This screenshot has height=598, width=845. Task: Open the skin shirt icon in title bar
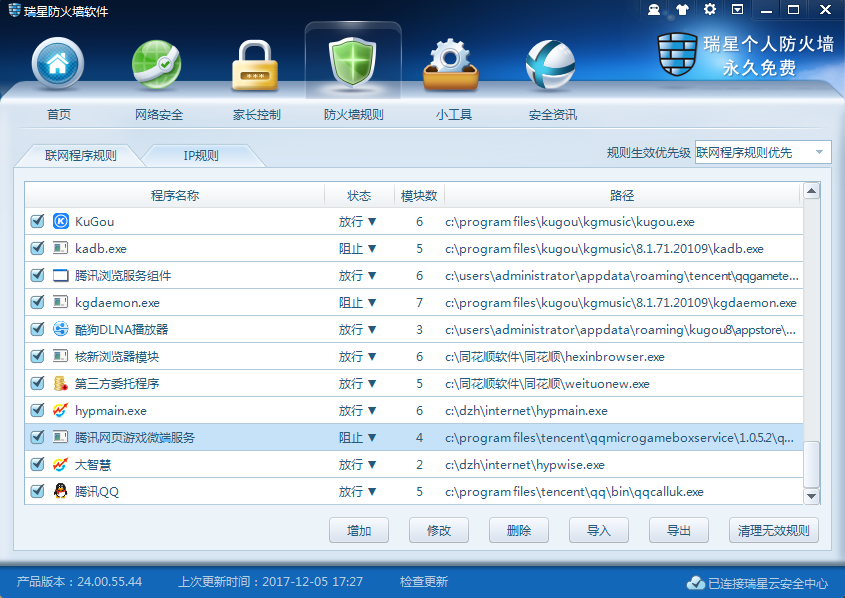click(x=682, y=10)
